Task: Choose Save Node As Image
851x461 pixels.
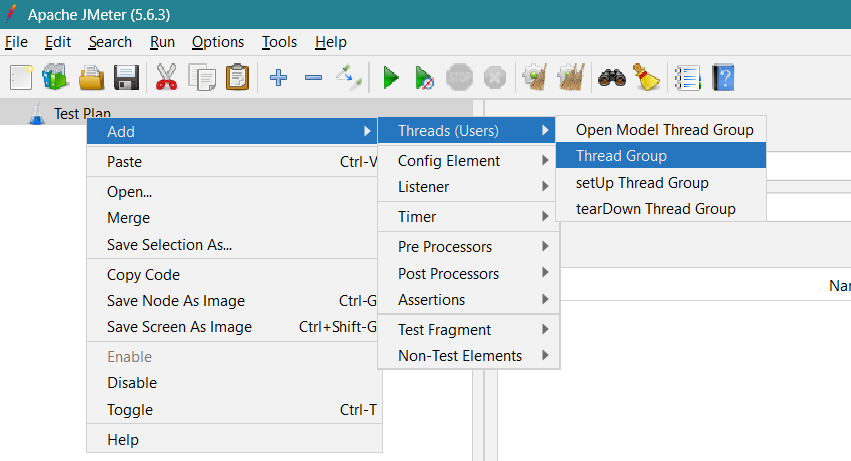Action: (232, 301)
